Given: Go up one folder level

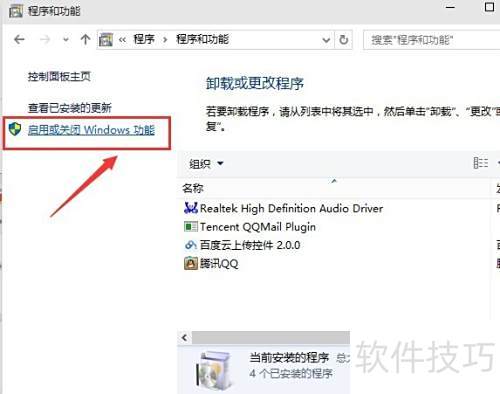Looking at the screenshot, I should pos(85,39).
